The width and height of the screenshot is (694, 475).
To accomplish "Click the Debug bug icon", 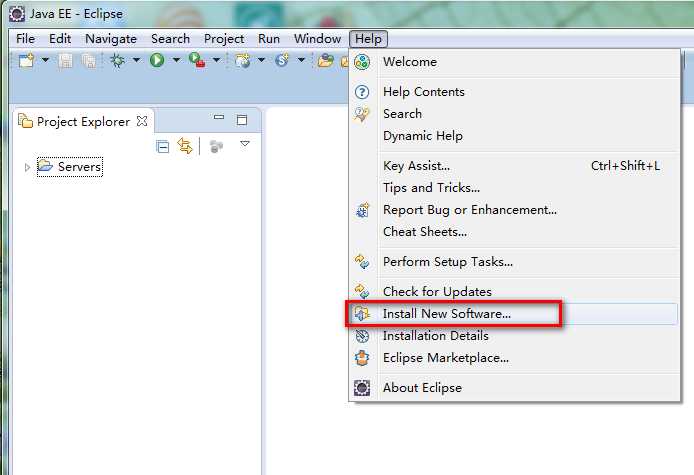I will (x=117, y=60).
